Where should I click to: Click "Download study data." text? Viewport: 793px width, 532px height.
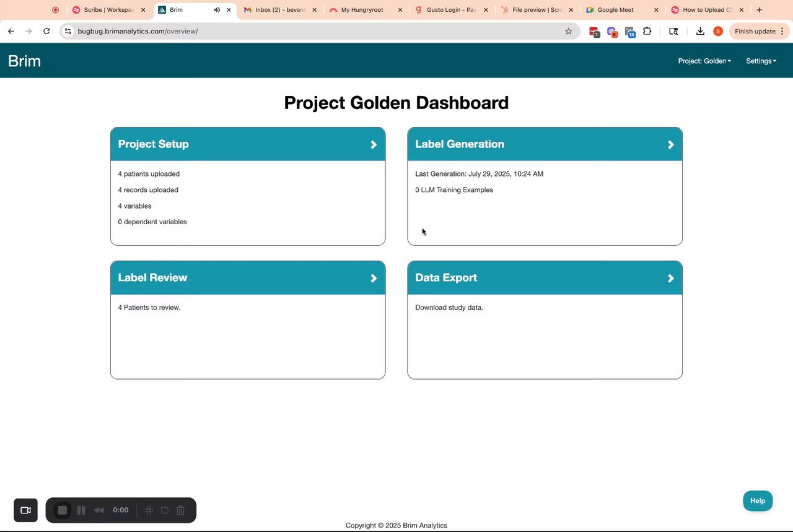tap(449, 308)
